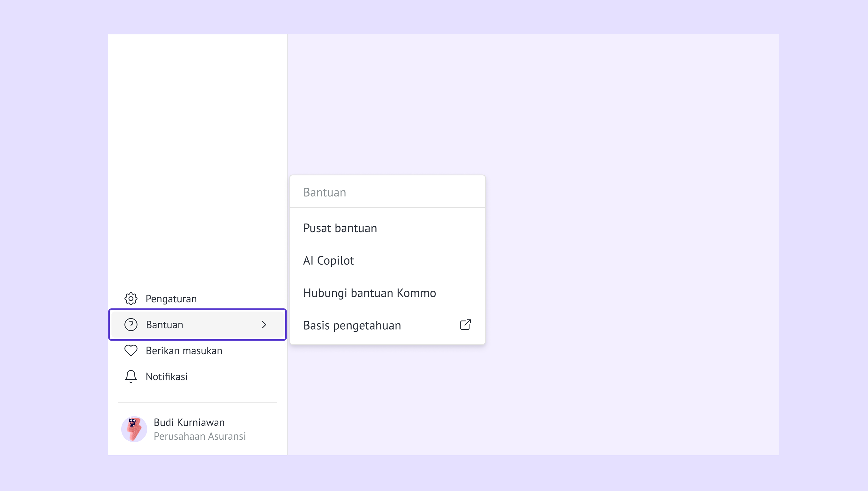Click Berikan masukan text
Screen dimensions: 868x491
(x=184, y=351)
